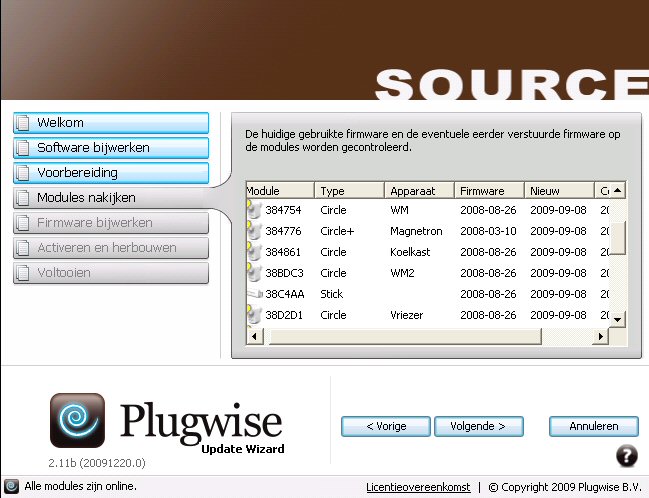Select module row 38BDC3
Image resolution: width=649 pixels, height=498 pixels.
point(428,273)
